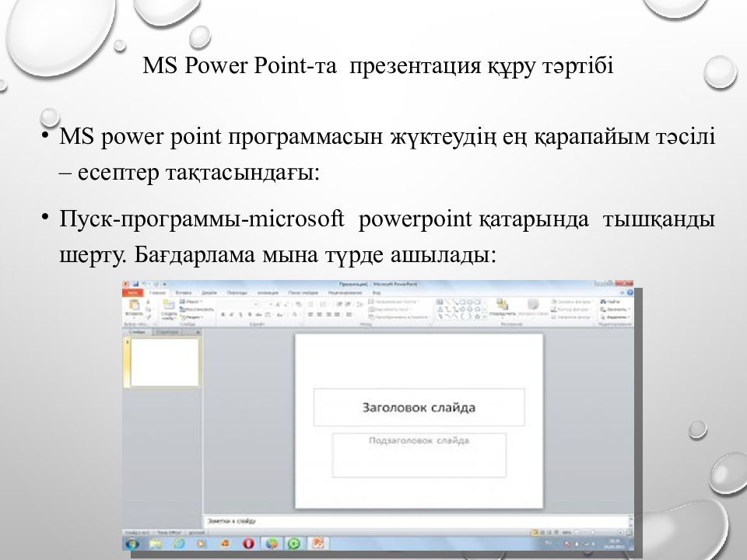The image size is (747, 560).
Task: Select slide 1 thumbnail in the Slides pane
Action: click(x=164, y=362)
